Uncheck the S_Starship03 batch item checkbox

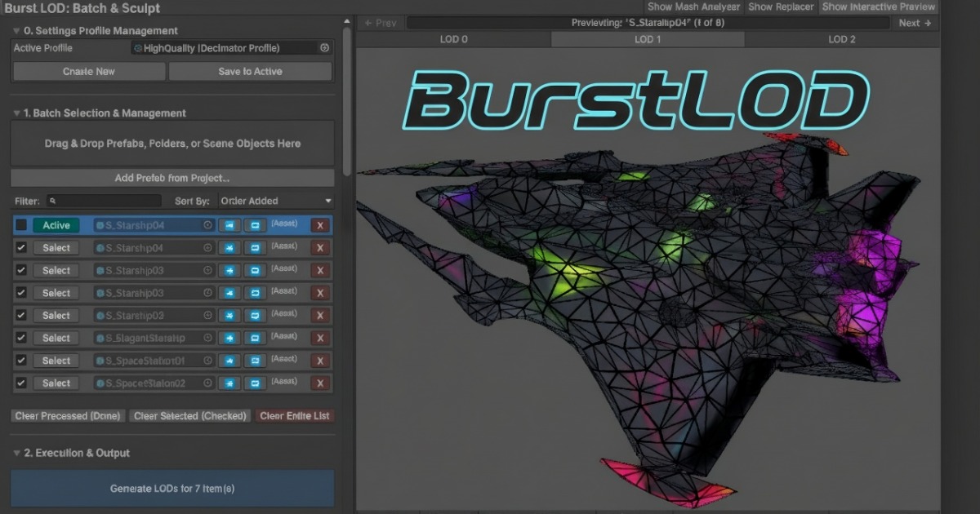[x=20, y=270]
